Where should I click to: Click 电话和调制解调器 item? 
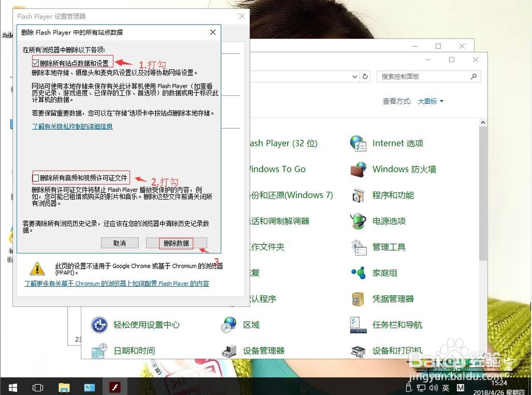pos(280,221)
